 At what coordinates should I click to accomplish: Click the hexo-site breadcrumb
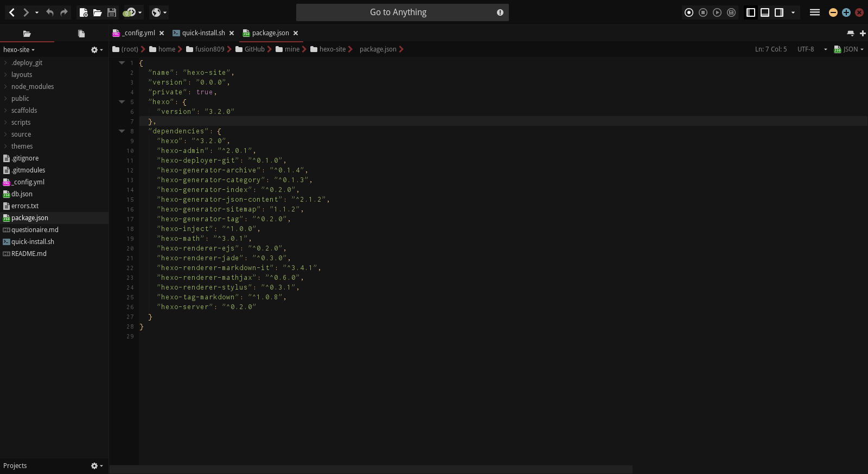[328, 49]
